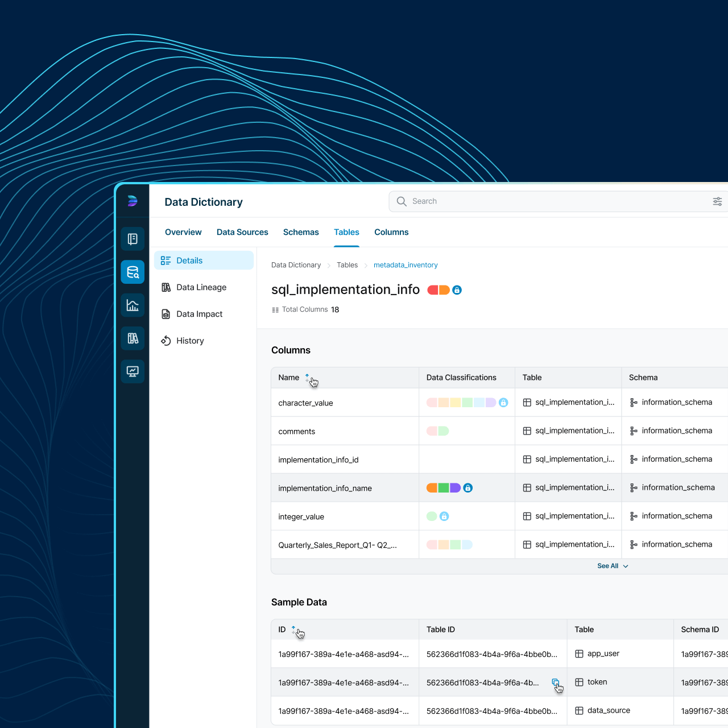The height and width of the screenshot is (728, 728).
Task: Click information_schema in integer_value row
Action: [x=677, y=516]
